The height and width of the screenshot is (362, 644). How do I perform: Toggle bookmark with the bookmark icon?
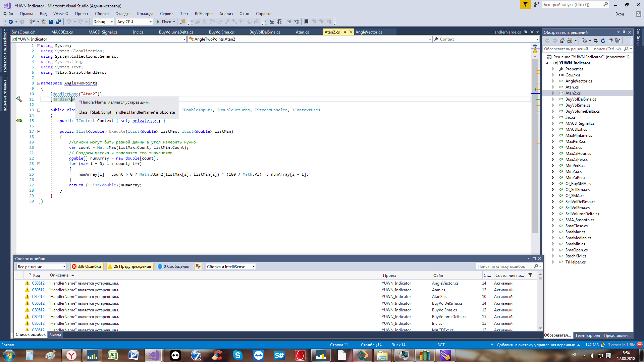point(306,22)
